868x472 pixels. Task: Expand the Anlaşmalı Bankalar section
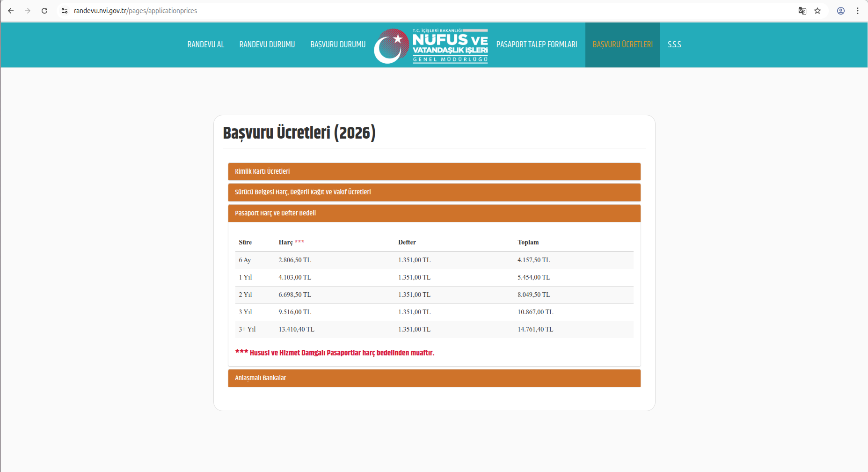click(434, 378)
